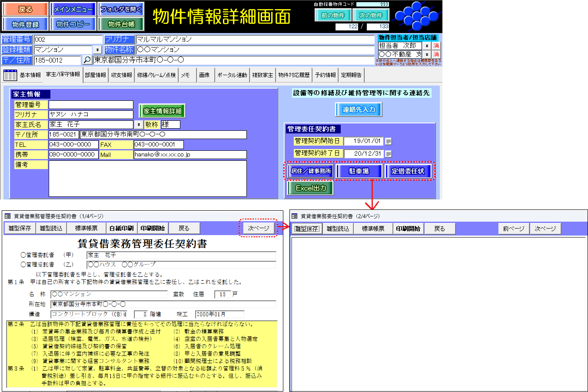Image resolution: width=588 pixels, height=392 pixels.
Task: Expand the 登録種類 dropdown
Action: [x=97, y=50]
